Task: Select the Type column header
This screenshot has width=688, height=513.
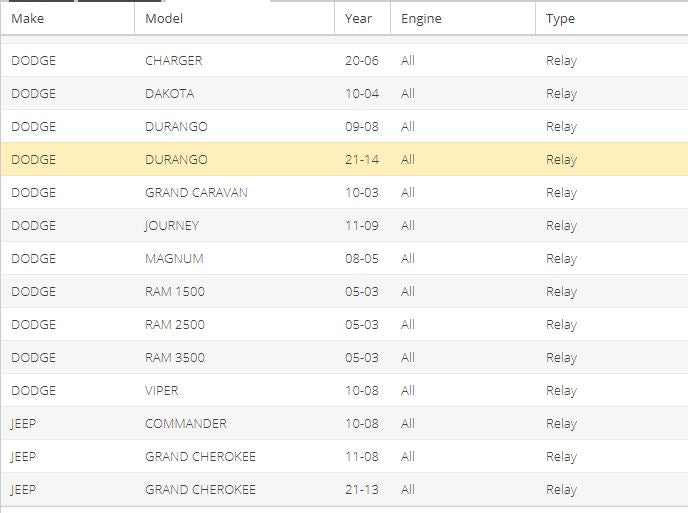Action: (x=612, y=18)
